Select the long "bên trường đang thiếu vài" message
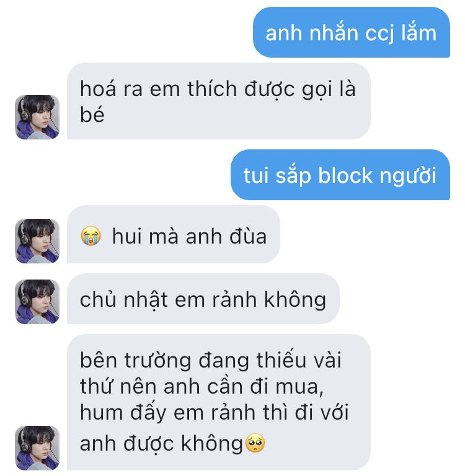Viewport: 465px width, 476px height. point(219,402)
